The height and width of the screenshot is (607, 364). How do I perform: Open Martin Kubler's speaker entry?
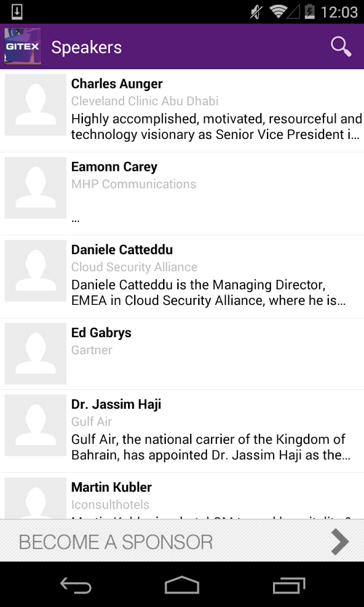(182, 496)
